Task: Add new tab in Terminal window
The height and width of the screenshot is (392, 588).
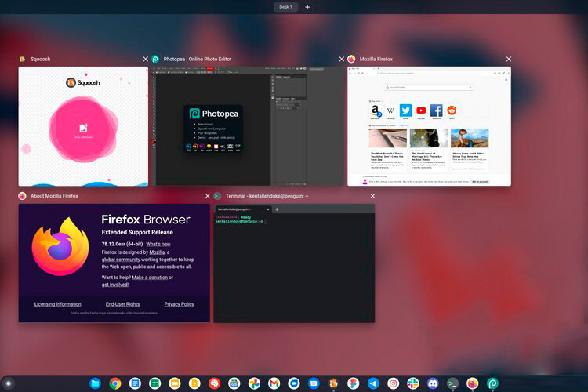Action: 277,209
